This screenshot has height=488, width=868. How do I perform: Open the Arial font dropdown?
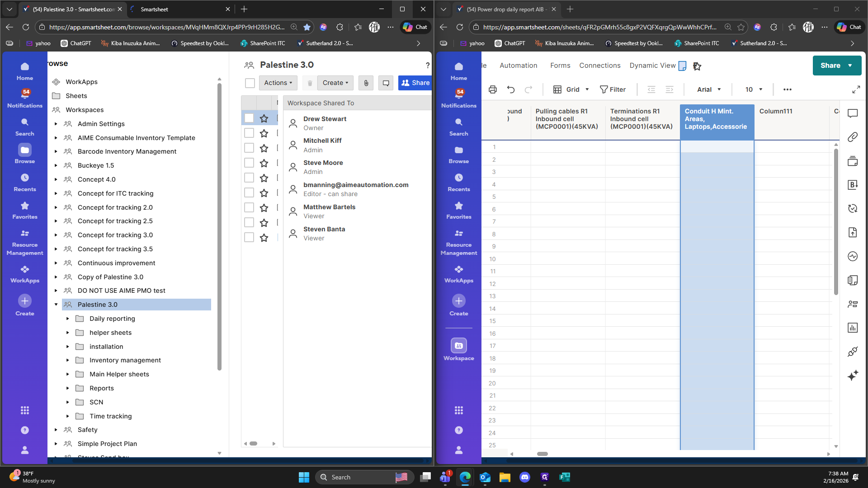click(709, 89)
